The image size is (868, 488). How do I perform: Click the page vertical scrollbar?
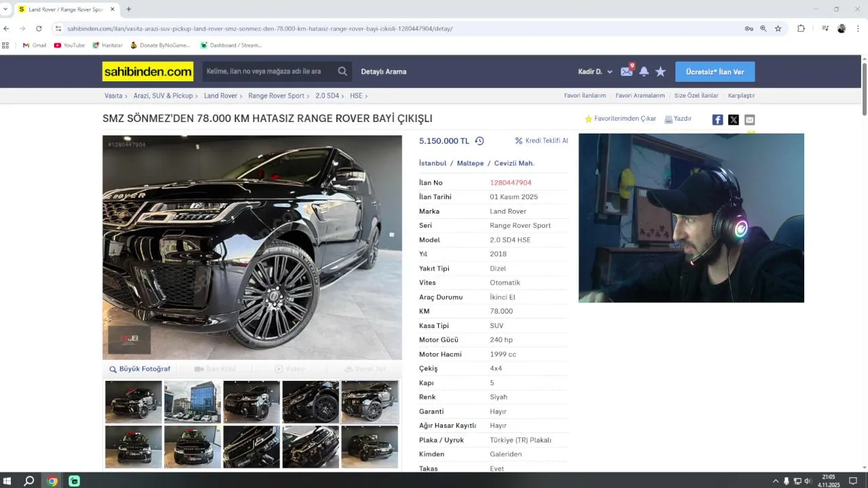pos(865,88)
